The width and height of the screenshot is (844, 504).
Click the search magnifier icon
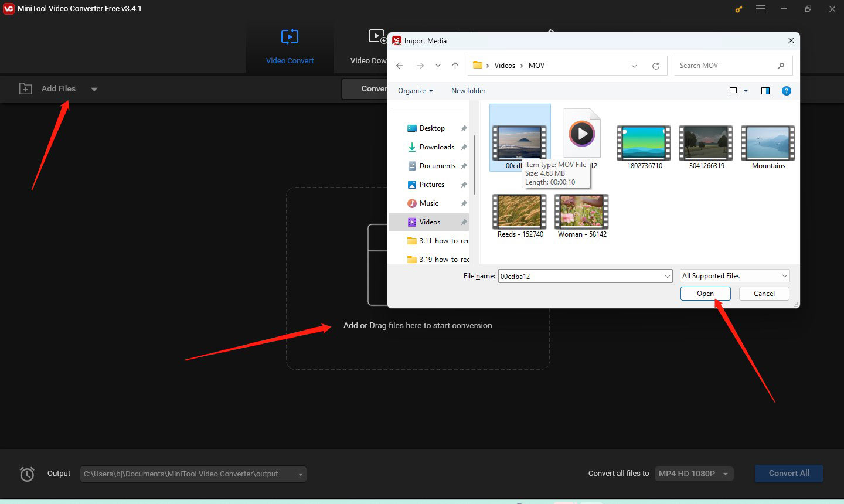781,66
